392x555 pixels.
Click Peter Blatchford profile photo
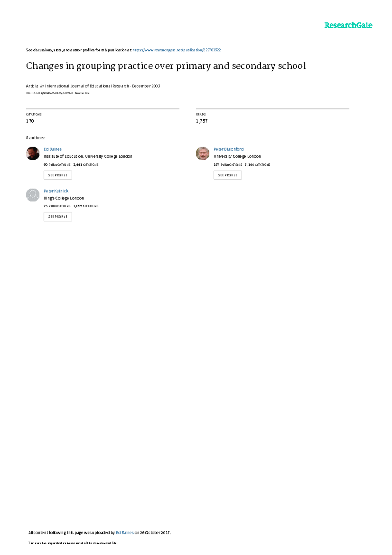(x=203, y=153)
